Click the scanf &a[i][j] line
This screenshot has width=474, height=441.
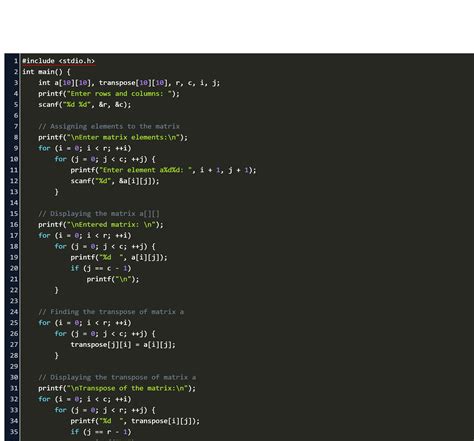[115, 181]
